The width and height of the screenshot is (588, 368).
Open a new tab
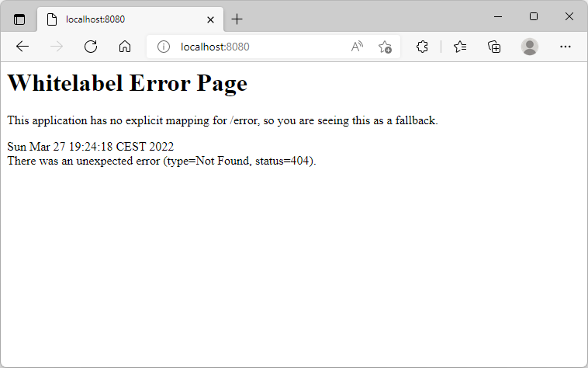pyautogui.click(x=237, y=19)
